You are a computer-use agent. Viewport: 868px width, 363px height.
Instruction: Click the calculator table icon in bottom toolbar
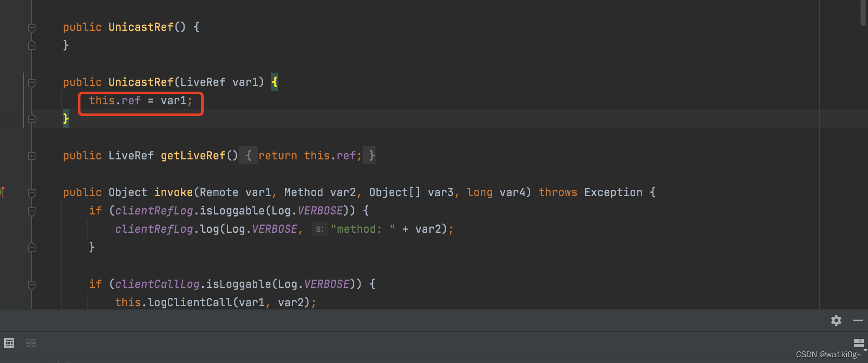[9, 343]
